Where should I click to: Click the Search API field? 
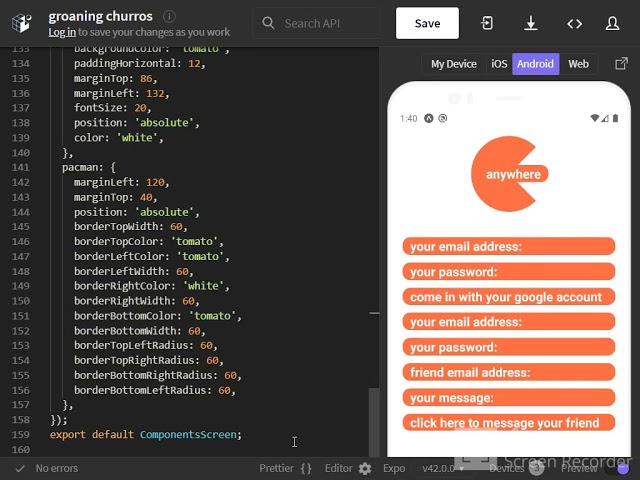(x=316, y=23)
